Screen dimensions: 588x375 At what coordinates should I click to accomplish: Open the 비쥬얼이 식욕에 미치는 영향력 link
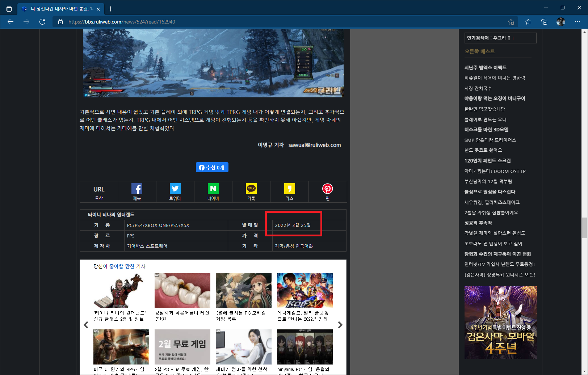click(495, 78)
